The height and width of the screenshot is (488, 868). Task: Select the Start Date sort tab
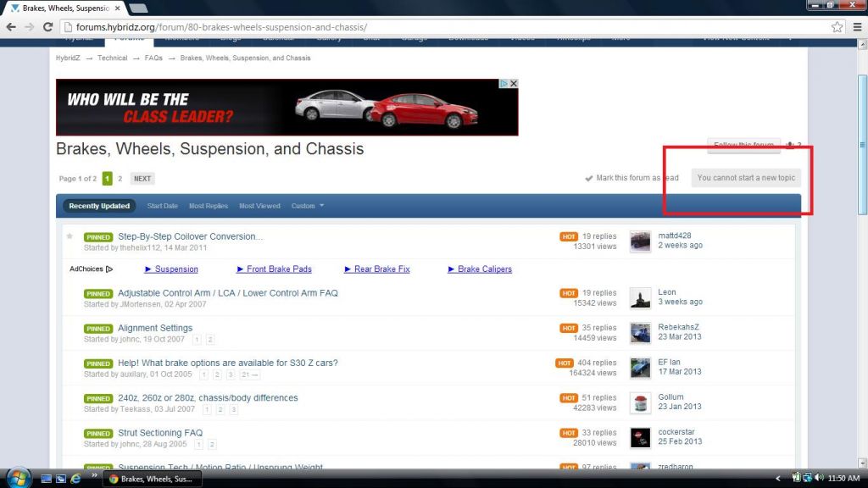click(163, 206)
